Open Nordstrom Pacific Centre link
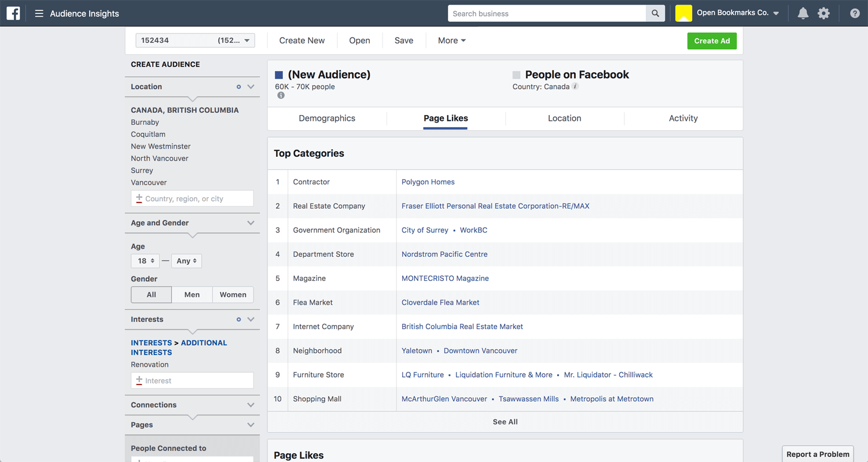Image resolution: width=868 pixels, height=462 pixels. click(444, 254)
